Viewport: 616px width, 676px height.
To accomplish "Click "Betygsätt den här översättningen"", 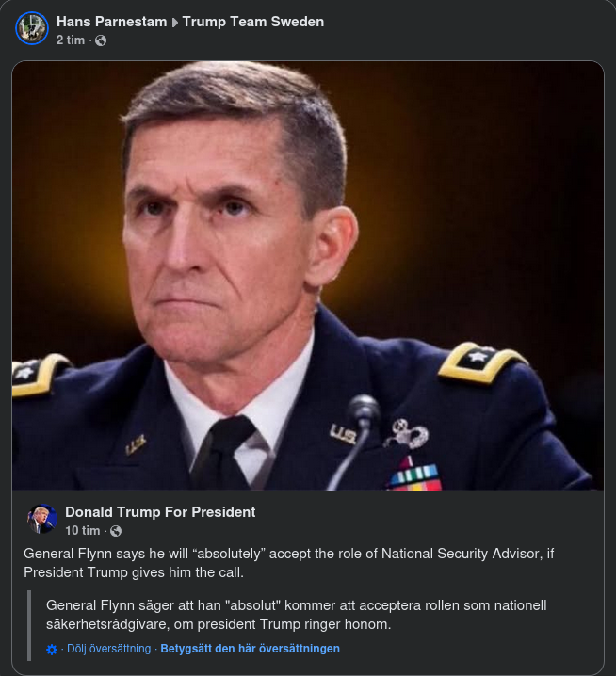I will click(x=250, y=649).
